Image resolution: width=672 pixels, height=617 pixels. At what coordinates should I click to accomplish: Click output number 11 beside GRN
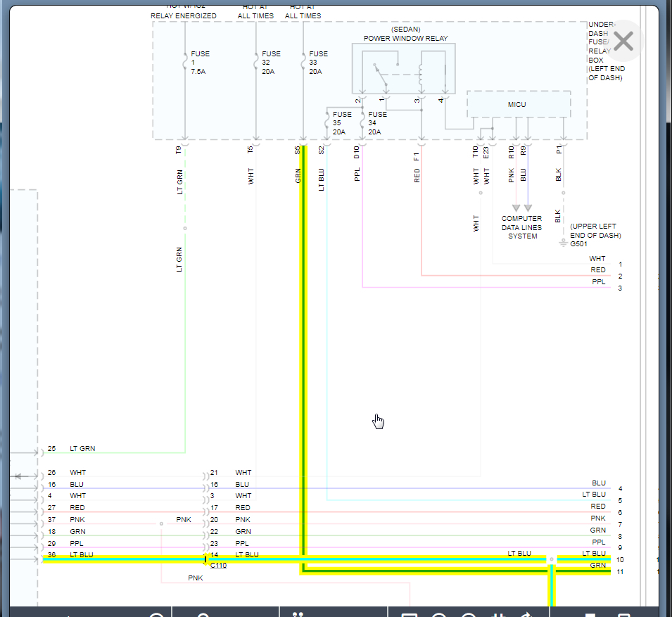pyautogui.click(x=620, y=572)
